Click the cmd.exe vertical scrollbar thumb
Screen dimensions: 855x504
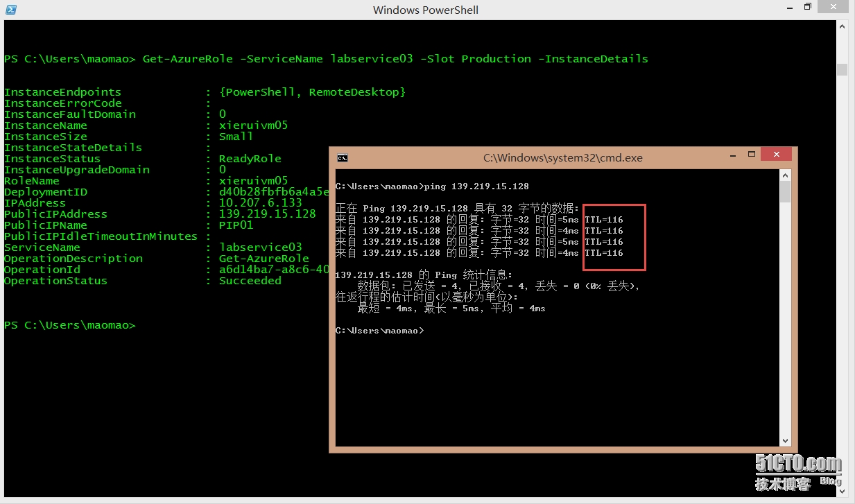click(x=785, y=192)
